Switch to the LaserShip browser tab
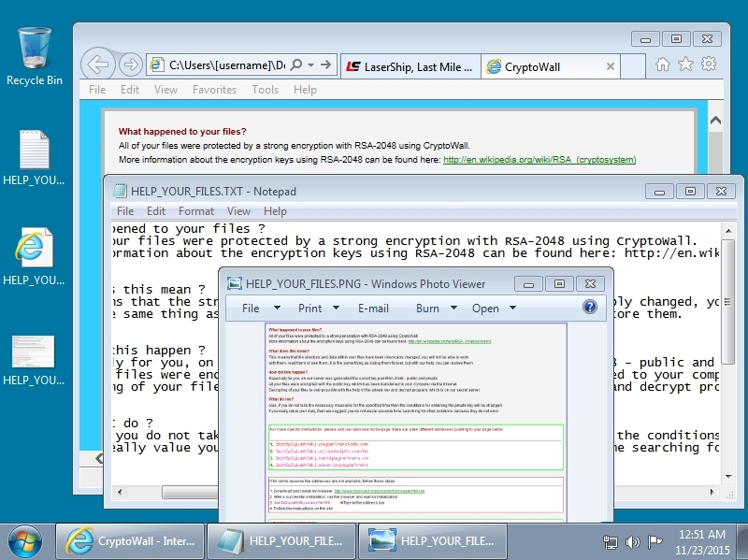 click(x=410, y=66)
